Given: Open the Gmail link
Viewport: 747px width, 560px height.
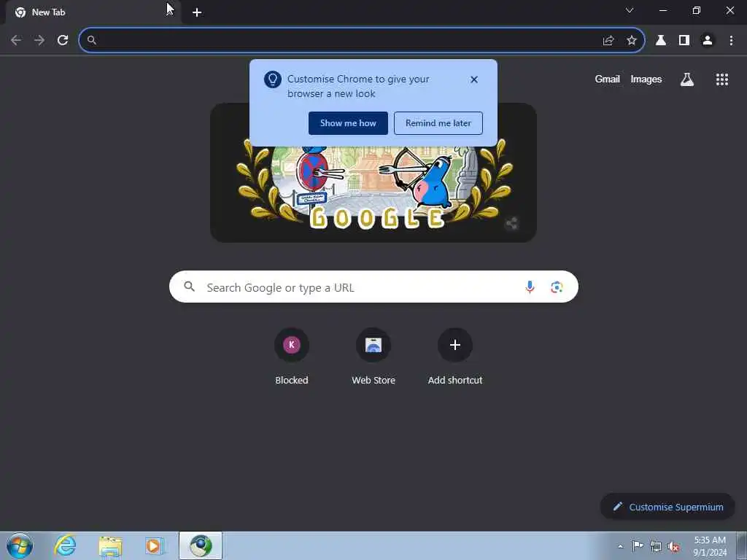Looking at the screenshot, I should pyautogui.click(x=608, y=79).
